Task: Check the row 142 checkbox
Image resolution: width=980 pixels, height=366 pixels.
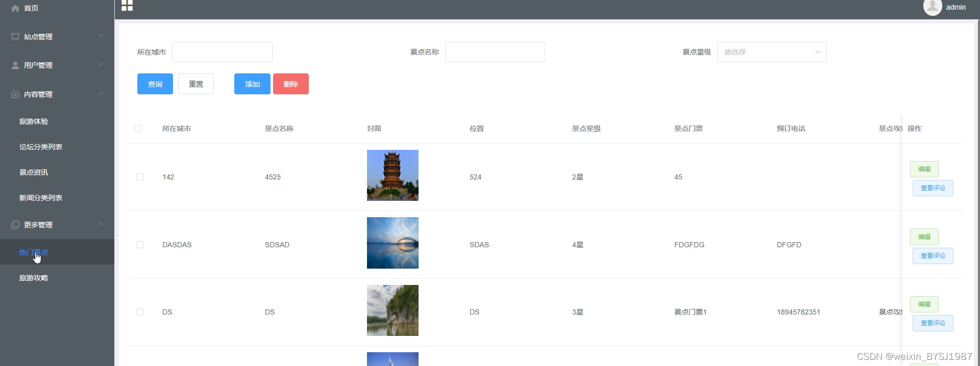Action: pos(140,177)
